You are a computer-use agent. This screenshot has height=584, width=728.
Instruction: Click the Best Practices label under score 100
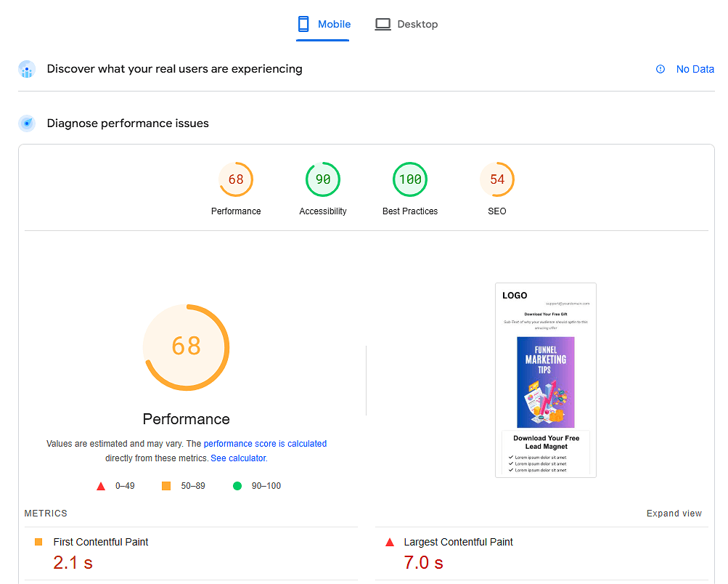tap(410, 211)
